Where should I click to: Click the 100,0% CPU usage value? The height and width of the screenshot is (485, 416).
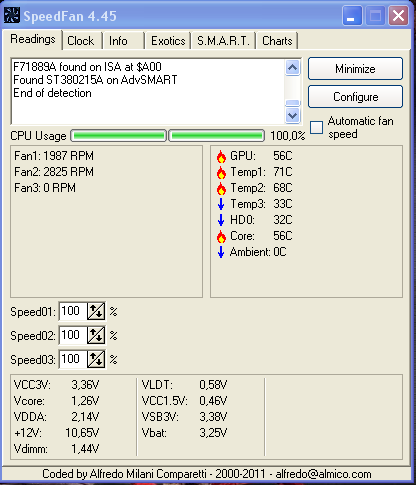[x=287, y=136]
